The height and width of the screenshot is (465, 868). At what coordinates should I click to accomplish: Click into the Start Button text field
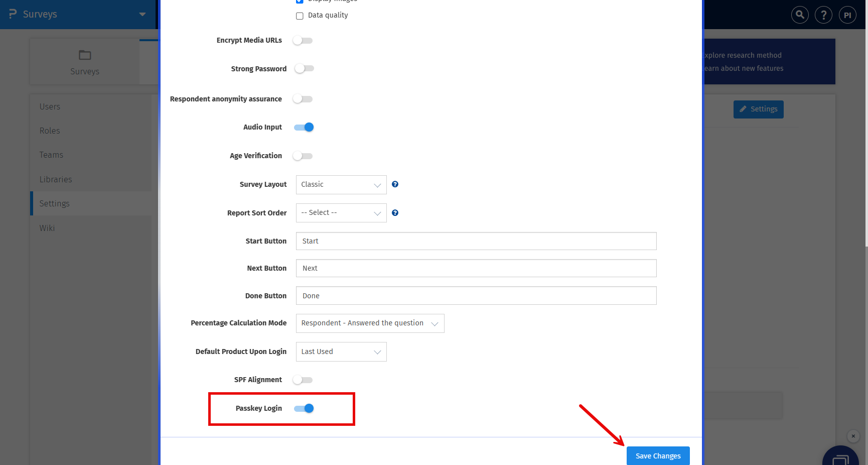coord(476,241)
